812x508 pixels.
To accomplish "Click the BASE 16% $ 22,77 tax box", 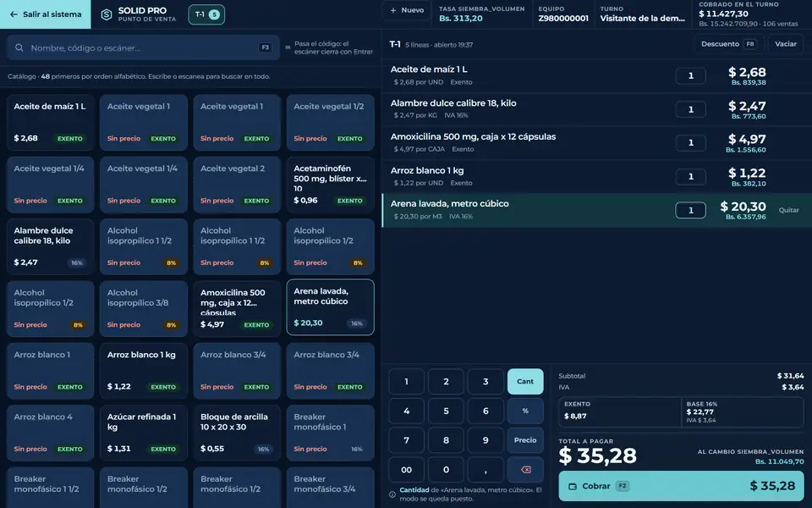I will tap(742, 412).
